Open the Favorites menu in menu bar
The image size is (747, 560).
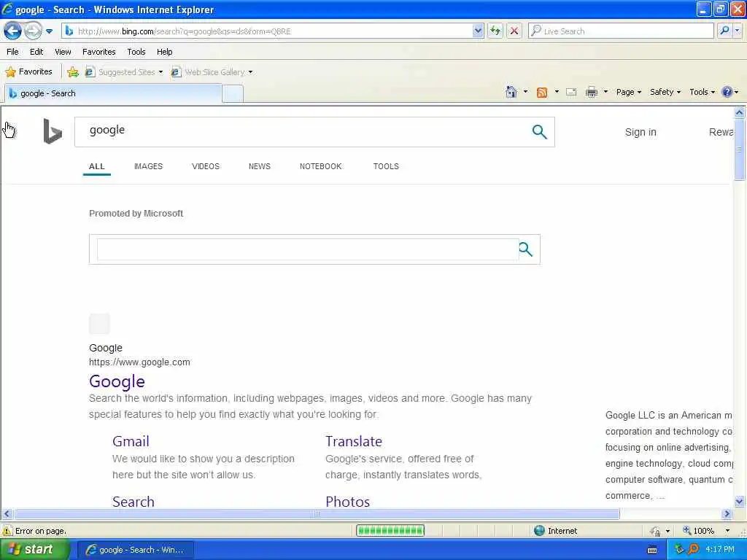click(98, 52)
